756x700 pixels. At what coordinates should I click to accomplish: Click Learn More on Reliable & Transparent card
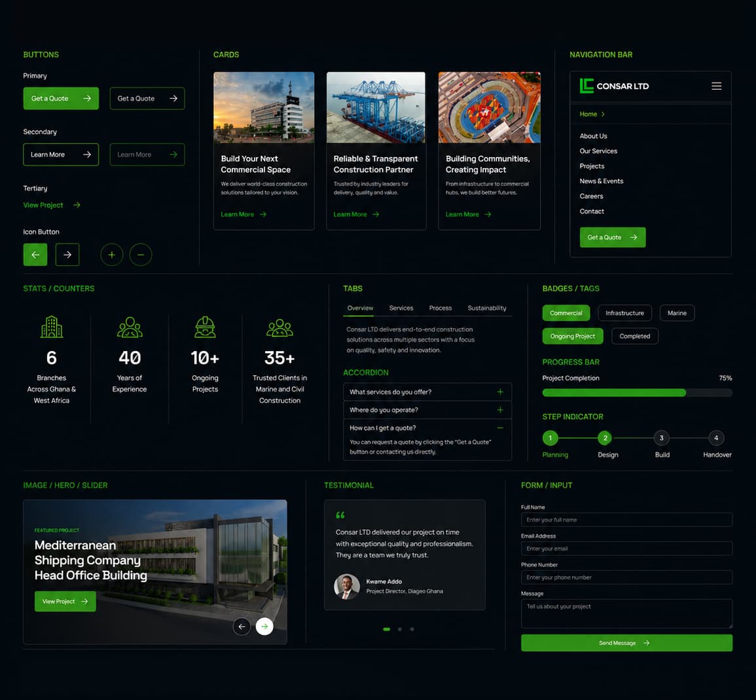pyautogui.click(x=356, y=214)
